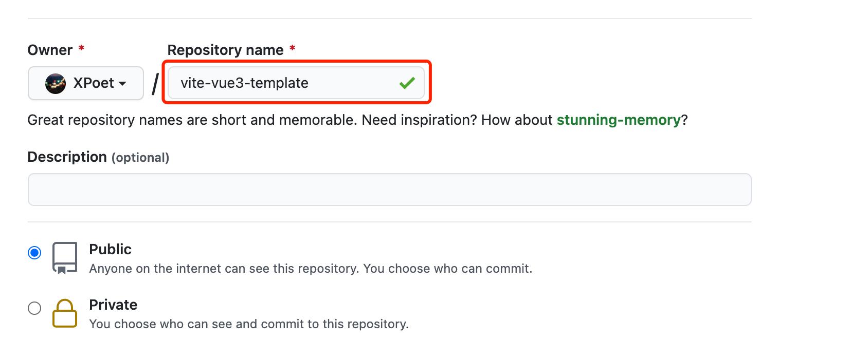Use the stunning-memory suggested name link
The image size is (868, 339).
pyautogui.click(x=619, y=120)
